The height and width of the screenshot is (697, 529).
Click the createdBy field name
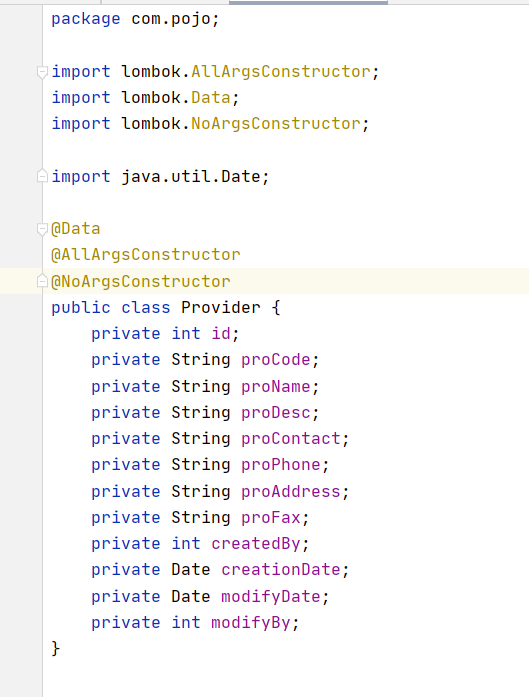click(x=256, y=544)
